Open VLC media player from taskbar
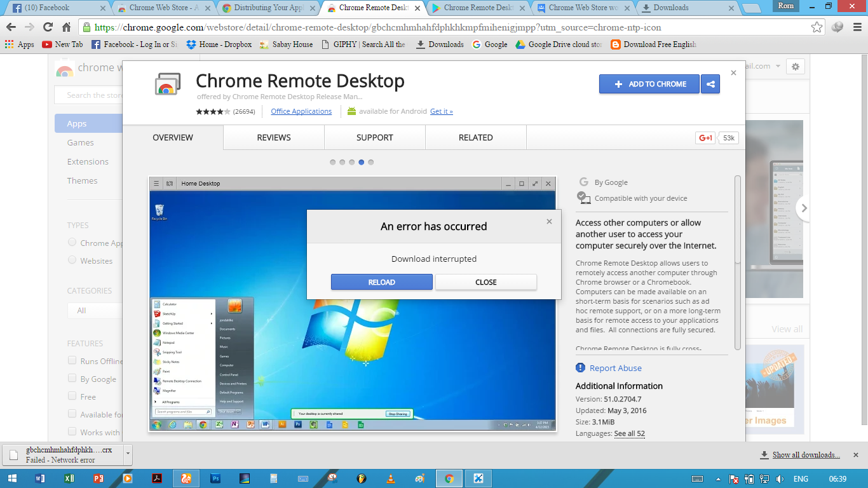 [x=391, y=478]
